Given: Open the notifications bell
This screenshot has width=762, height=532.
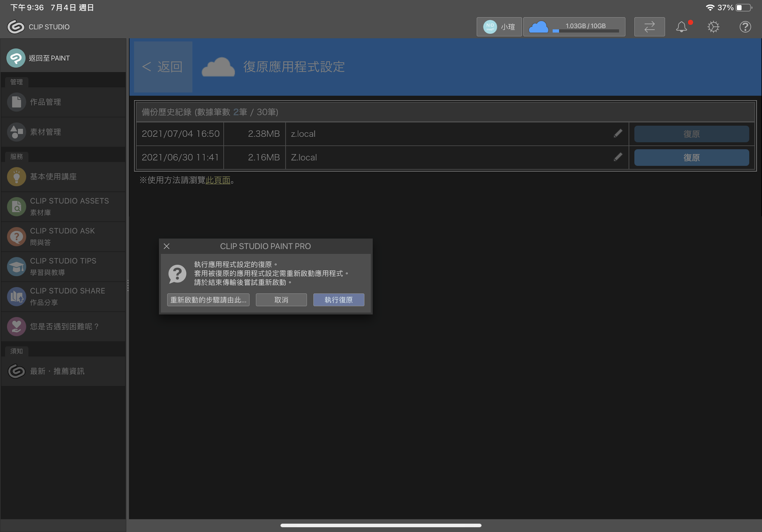Looking at the screenshot, I should (x=681, y=27).
